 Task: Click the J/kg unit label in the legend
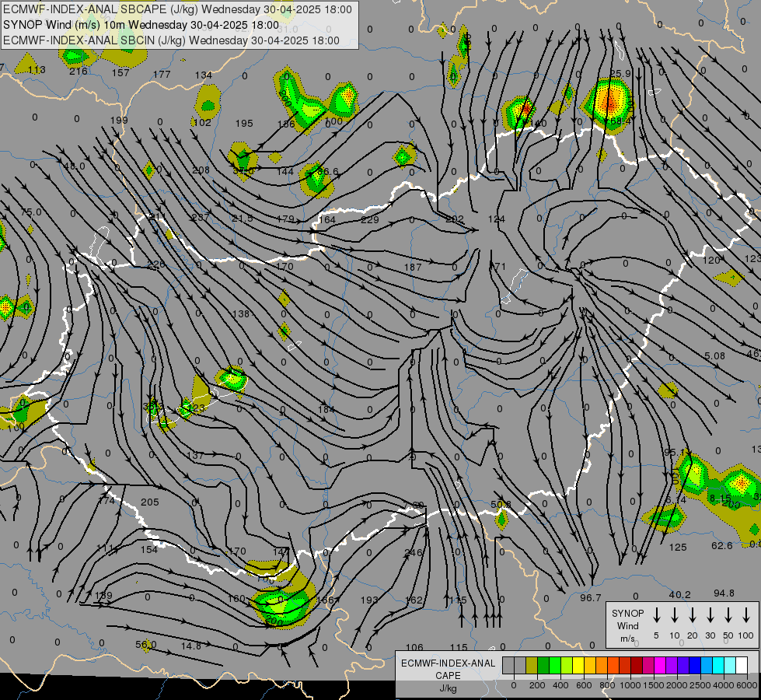pos(449,688)
